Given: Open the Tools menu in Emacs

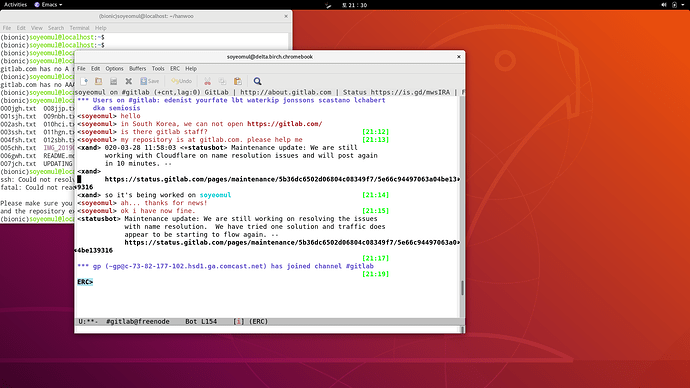Looking at the screenshot, I should coord(158,69).
